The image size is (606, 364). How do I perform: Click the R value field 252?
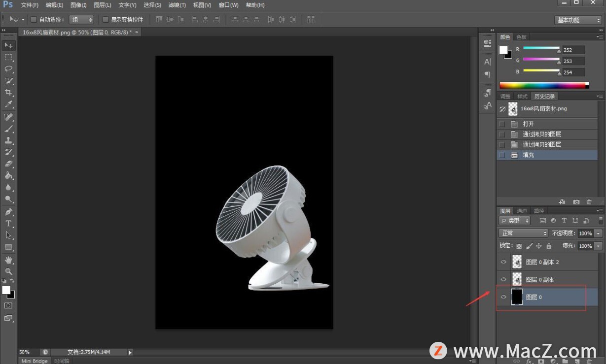tap(573, 50)
